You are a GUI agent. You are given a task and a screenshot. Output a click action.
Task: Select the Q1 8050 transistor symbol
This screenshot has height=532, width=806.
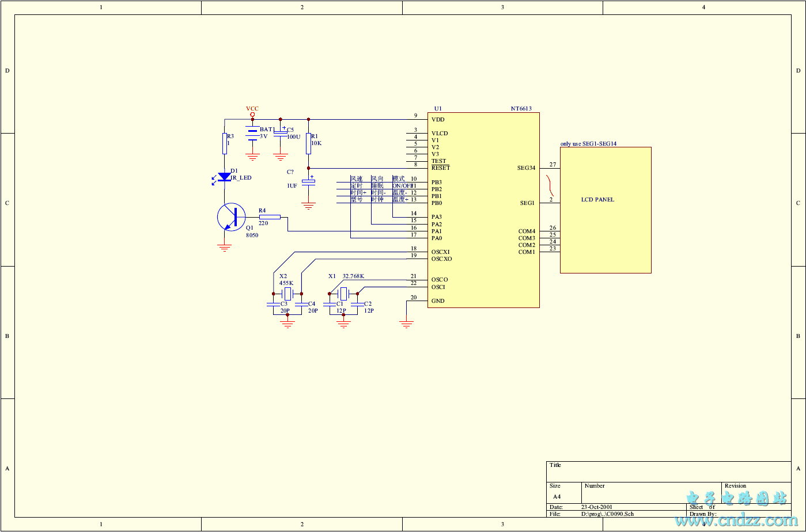[x=231, y=217]
